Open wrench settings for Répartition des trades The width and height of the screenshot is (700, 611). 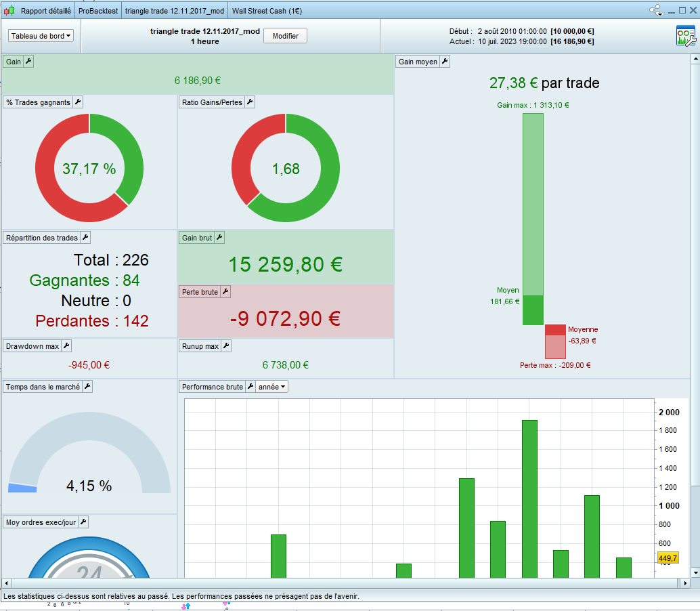tap(85, 237)
